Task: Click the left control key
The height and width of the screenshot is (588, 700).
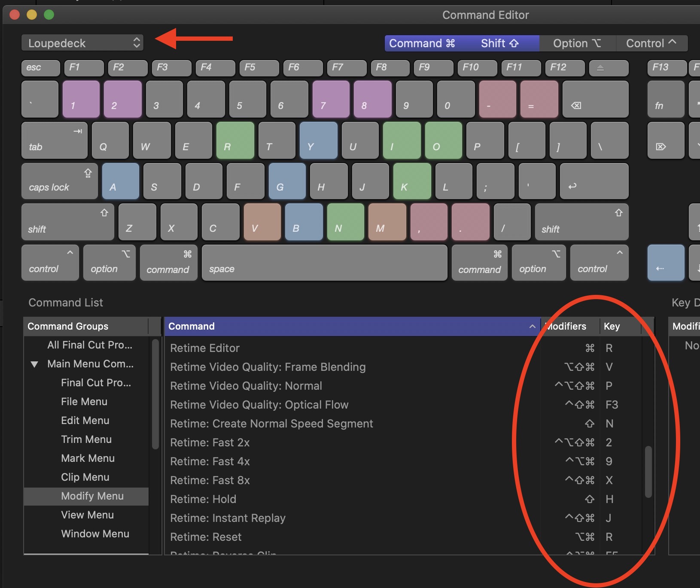Action: (x=50, y=263)
